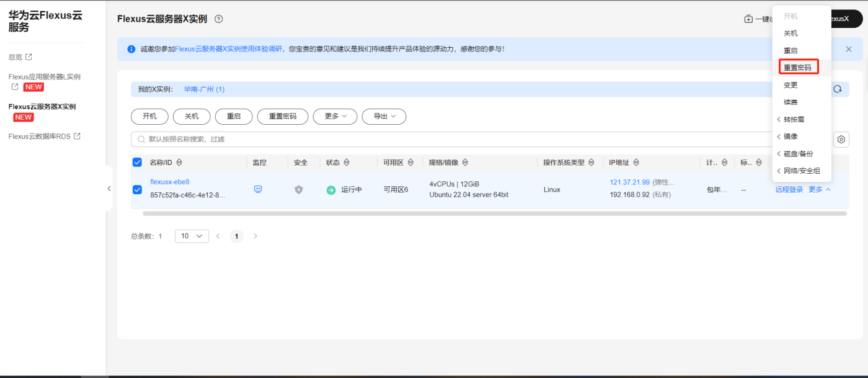Click the external link icon under Flexus应用服务器L实例
Viewport: 868px width, 378px height.
pos(15,87)
